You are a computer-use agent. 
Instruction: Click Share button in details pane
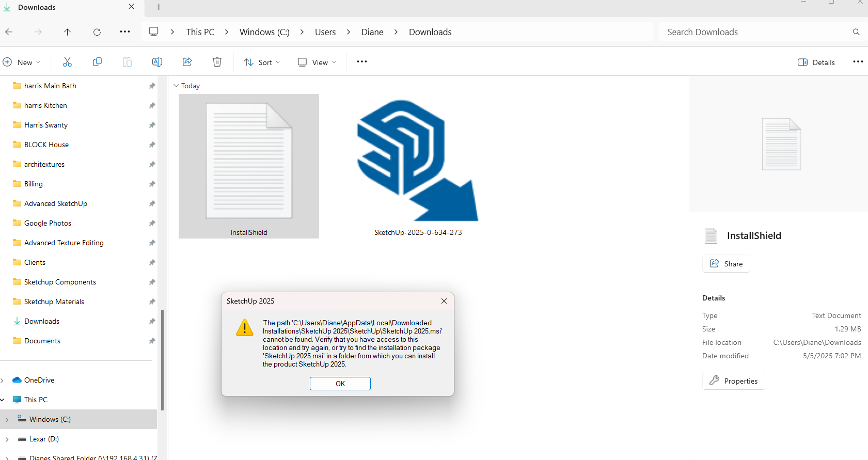pyautogui.click(x=726, y=264)
